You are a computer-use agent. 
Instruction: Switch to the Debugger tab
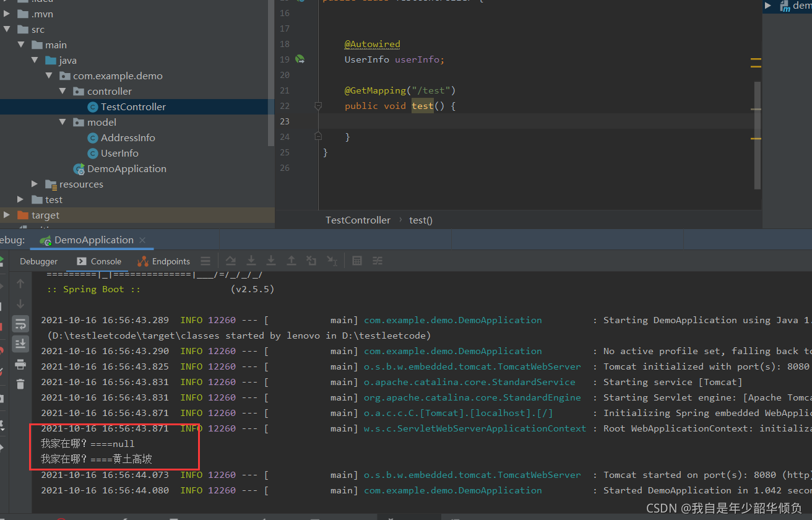[38, 261]
